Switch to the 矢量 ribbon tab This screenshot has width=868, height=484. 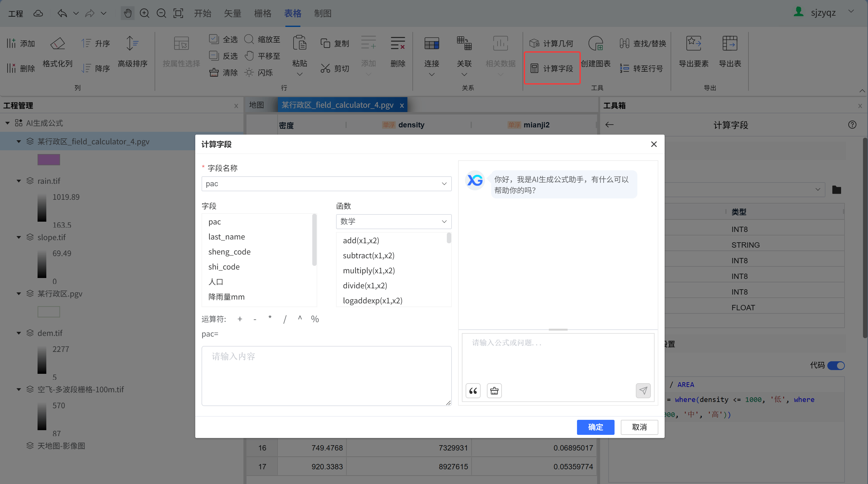[x=232, y=13]
